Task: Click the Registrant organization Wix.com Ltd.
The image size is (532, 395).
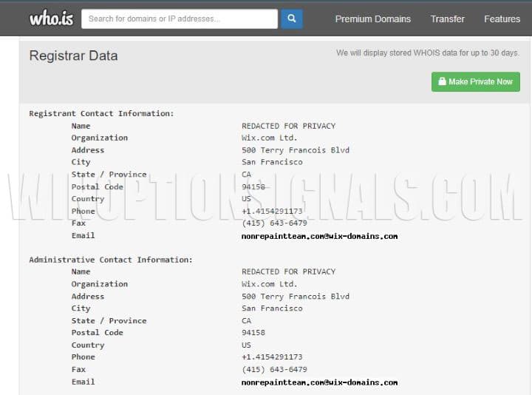Action: coord(269,138)
